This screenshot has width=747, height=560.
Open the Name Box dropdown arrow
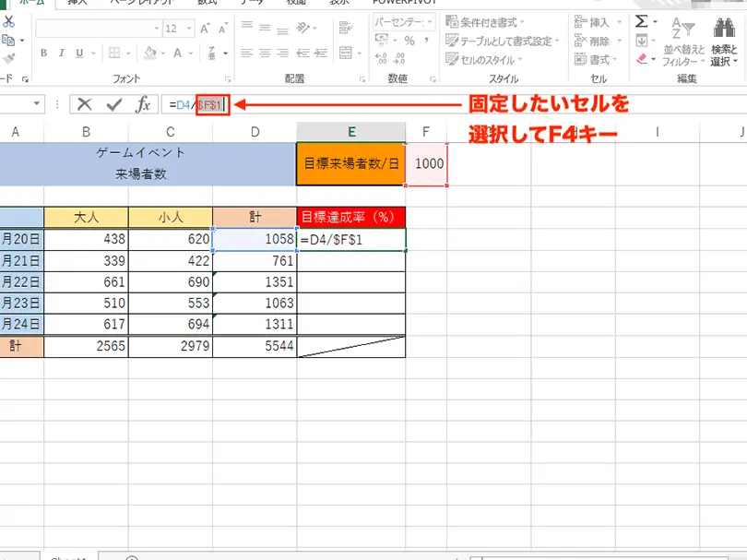[x=37, y=103]
